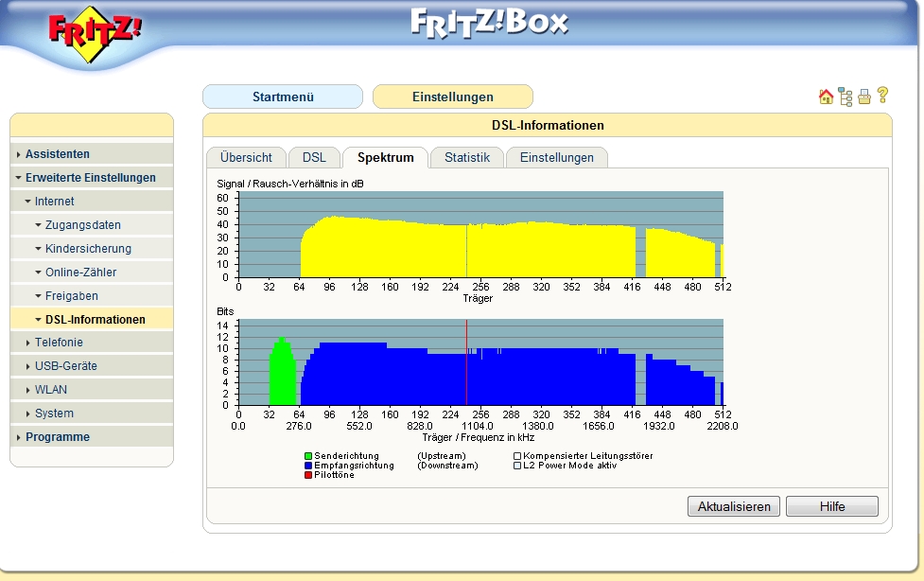Image resolution: width=924 pixels, height=581 pixels.
Task: Click the blue Empfangsrichtung legend square
Action: point(308,466)
